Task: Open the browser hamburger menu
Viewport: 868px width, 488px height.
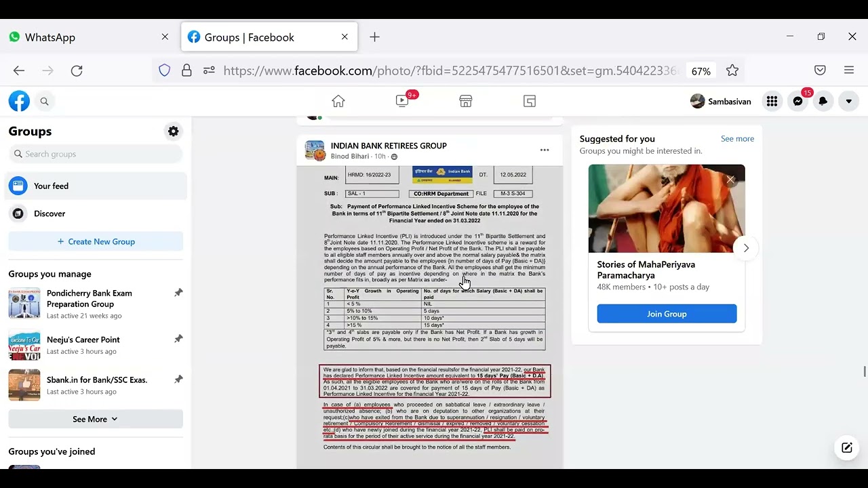Action: (x=849, y=70)
